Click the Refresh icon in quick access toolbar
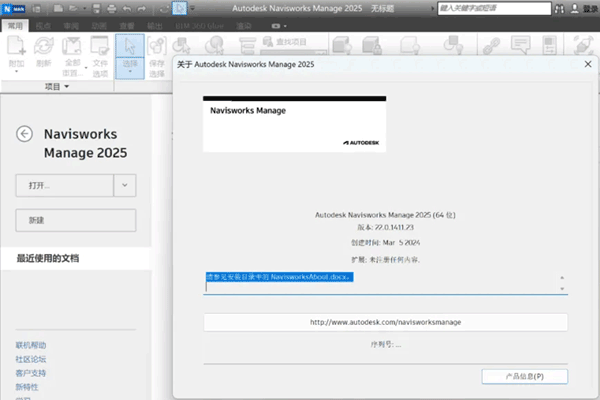The width and height of the screenshot is (600, 400). click(164, 8)
